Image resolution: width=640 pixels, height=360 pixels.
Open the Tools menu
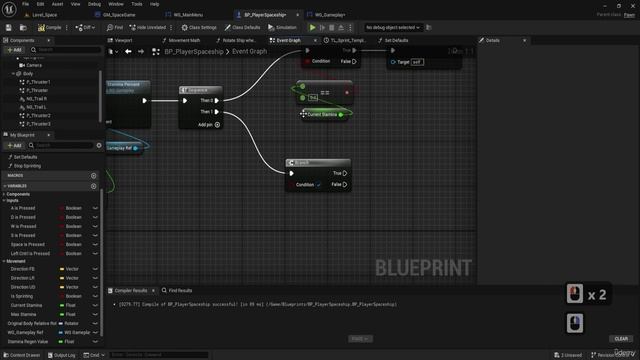(x=137, y=4)
